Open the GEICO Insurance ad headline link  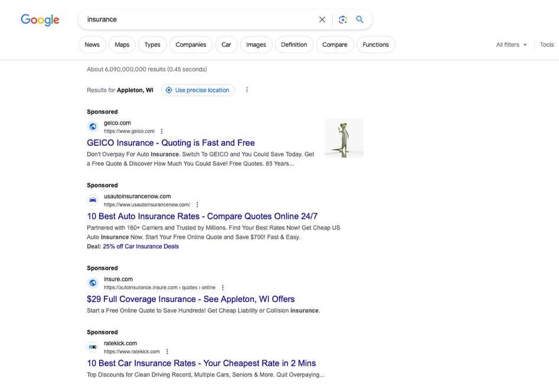[171, 143]
